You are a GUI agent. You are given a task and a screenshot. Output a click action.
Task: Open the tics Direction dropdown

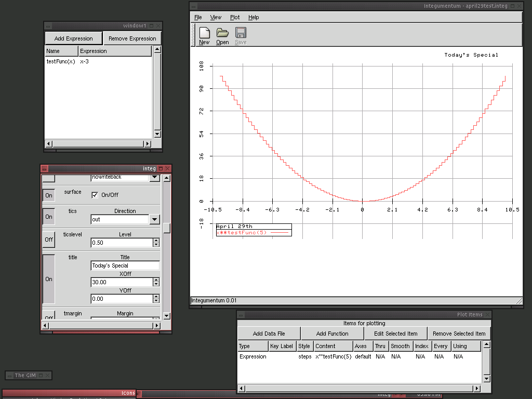(x=154, y=220)
